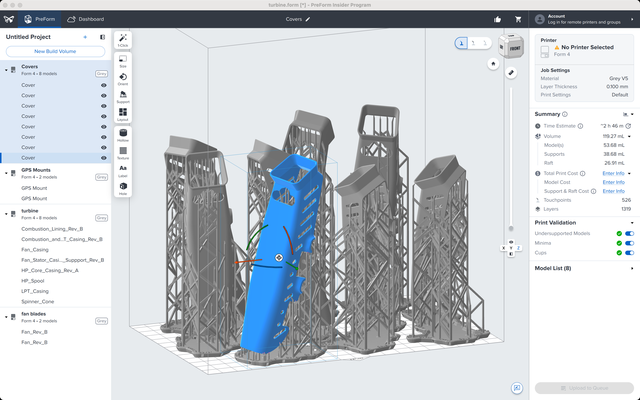640x400 pixels.
Task: Open the chat feedback icon in viewport corner
Action: (517, 388)
